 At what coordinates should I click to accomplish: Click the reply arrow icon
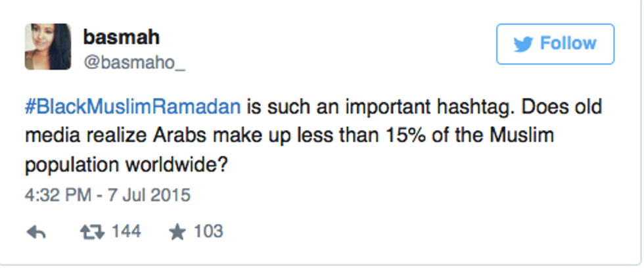click(x=36, y=232)
